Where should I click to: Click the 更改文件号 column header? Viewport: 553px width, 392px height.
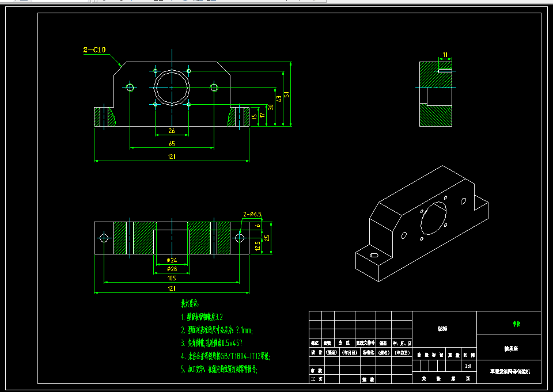365,343
